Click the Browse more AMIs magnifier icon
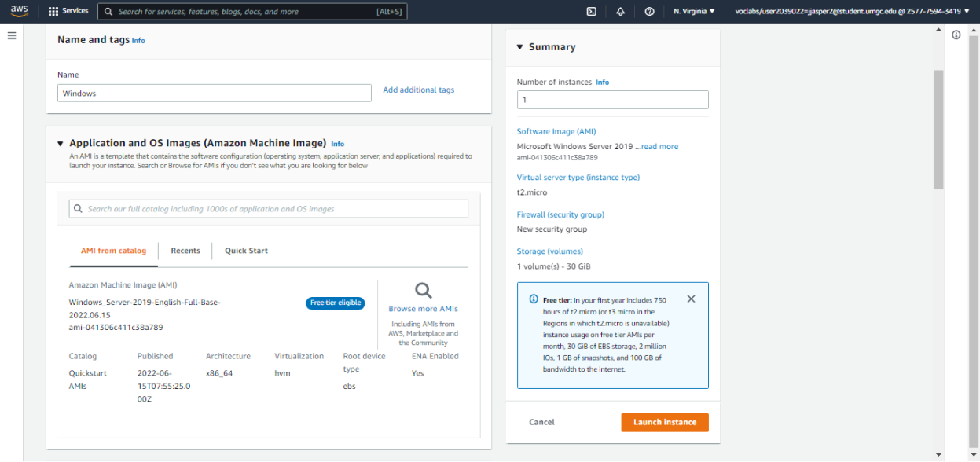The height and width of the screenshot is (462, 980). point(423,291)
